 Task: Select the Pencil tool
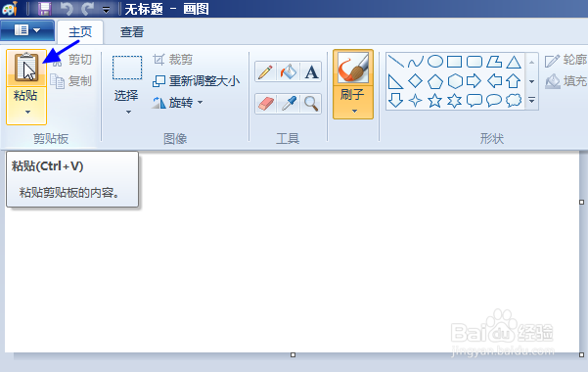[x=265, y=71]
